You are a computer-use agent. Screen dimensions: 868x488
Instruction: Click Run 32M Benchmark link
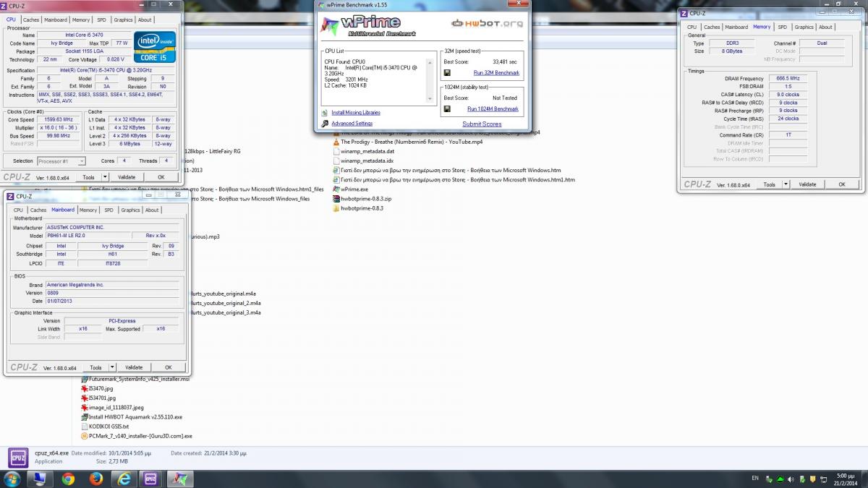tap(496, 73)
